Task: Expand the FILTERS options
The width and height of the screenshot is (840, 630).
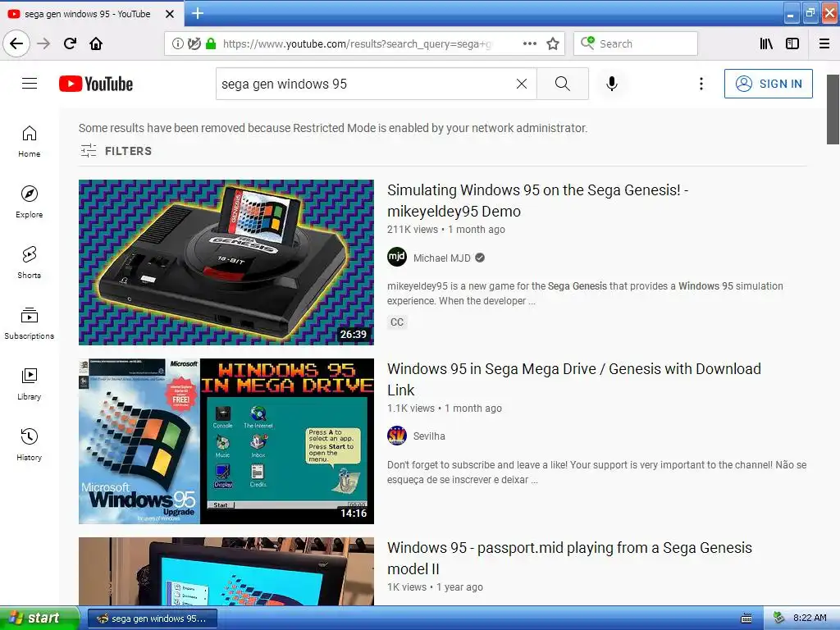Action: click(116, 151)
